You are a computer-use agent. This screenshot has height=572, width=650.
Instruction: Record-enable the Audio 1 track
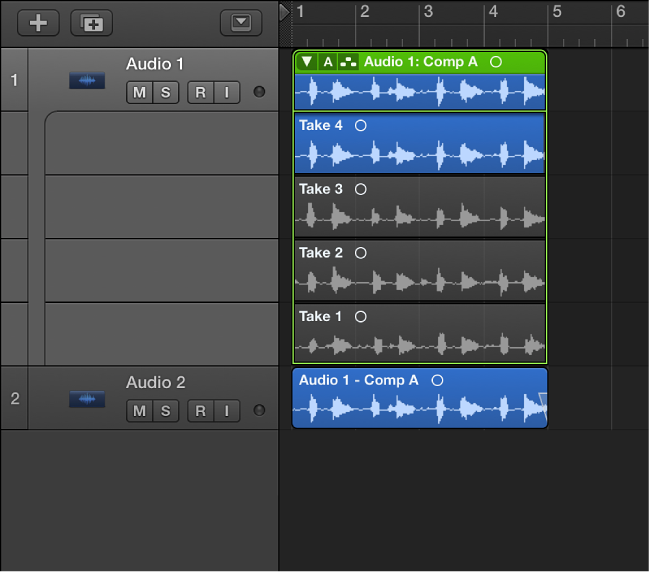tap(201, 92)
